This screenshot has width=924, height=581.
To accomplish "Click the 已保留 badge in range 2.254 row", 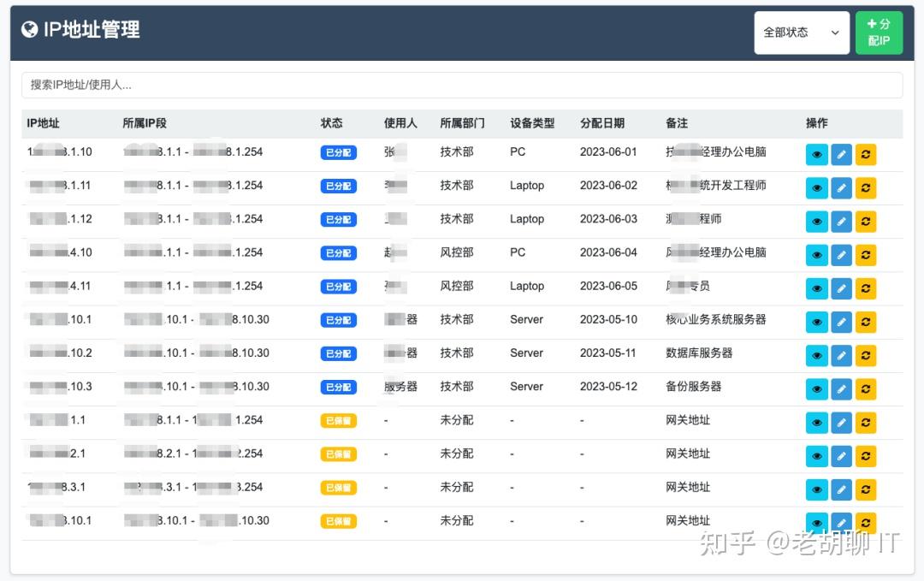I will tap(338, 454).
